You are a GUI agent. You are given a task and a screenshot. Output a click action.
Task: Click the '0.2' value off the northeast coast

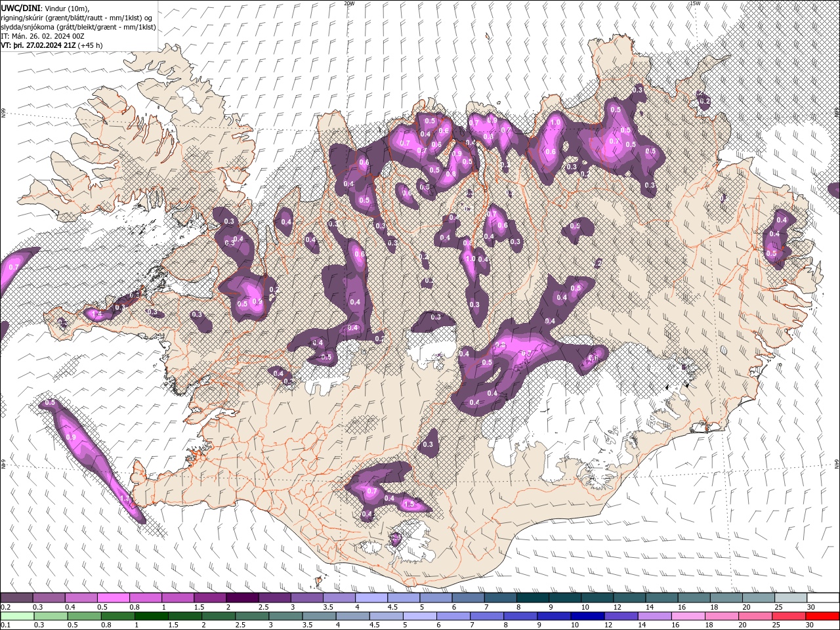click(705, 101)
